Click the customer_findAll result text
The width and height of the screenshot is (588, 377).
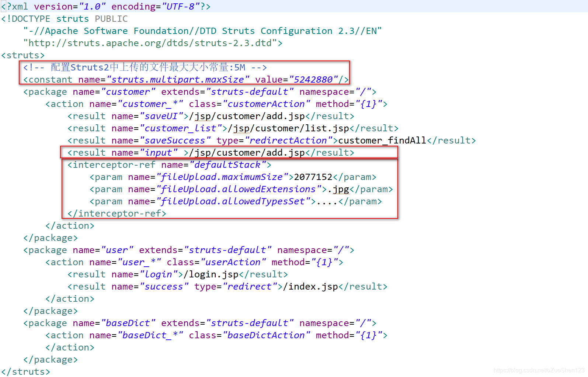tap(382, 141)
